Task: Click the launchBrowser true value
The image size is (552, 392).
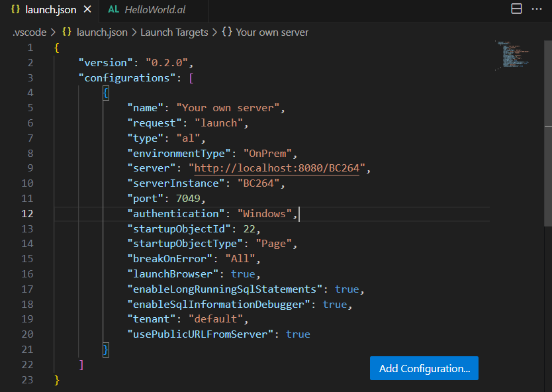Action: tap(243, 273)
